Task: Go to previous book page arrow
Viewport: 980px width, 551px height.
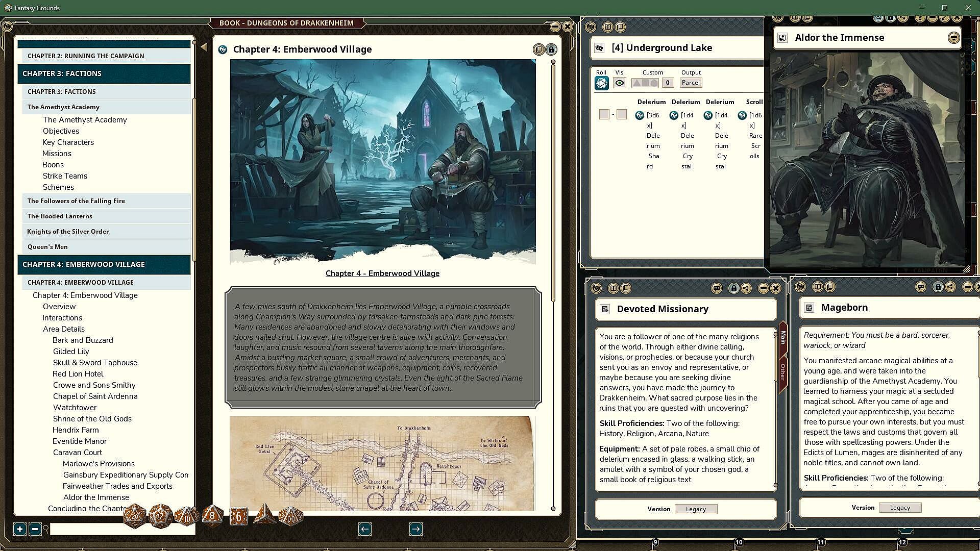Action: point(364,529)
